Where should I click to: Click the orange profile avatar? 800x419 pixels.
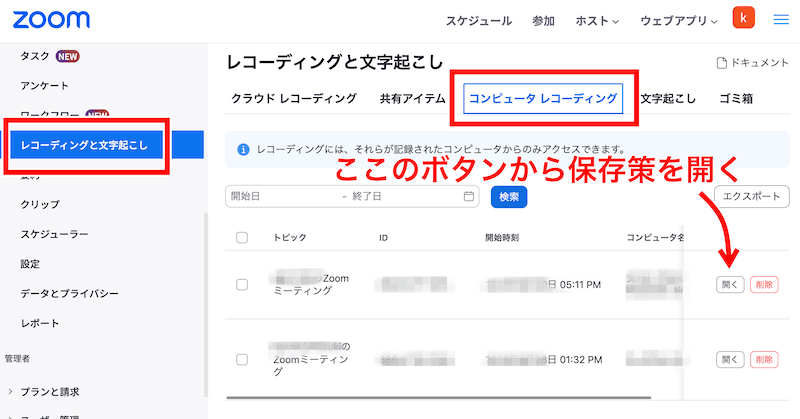pyautogui.click(x=744, y=19)
